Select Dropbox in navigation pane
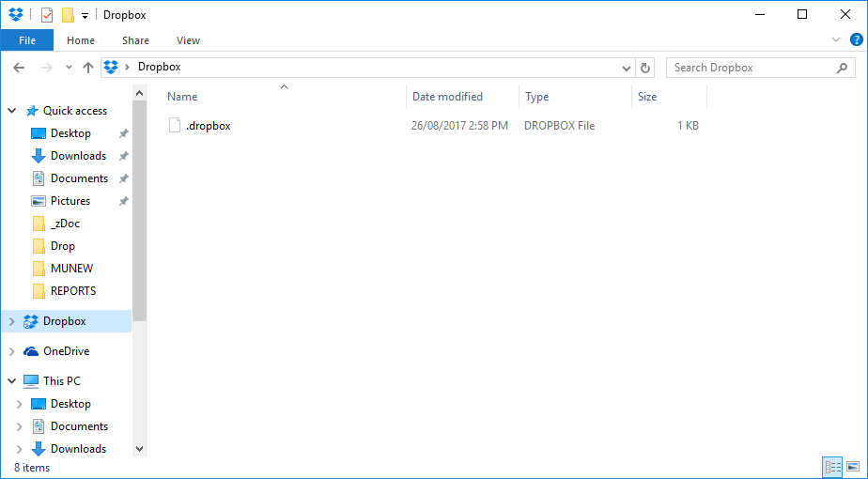 64,321
